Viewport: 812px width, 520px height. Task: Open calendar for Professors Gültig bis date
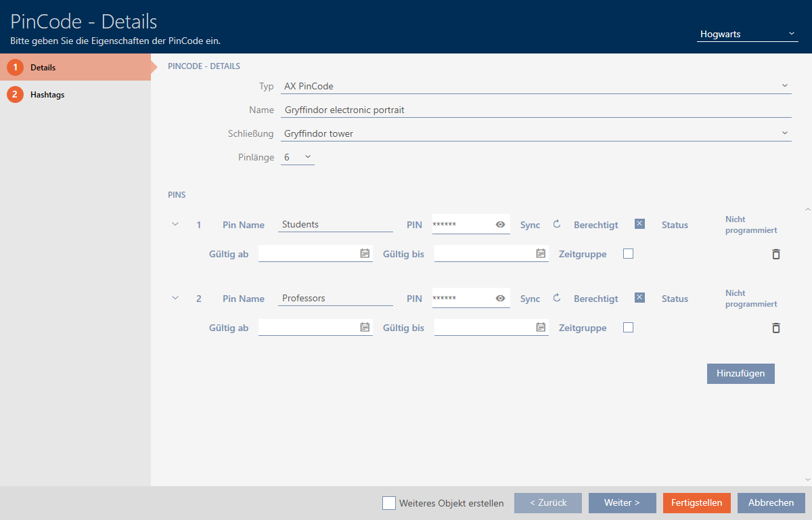(541, 328)
